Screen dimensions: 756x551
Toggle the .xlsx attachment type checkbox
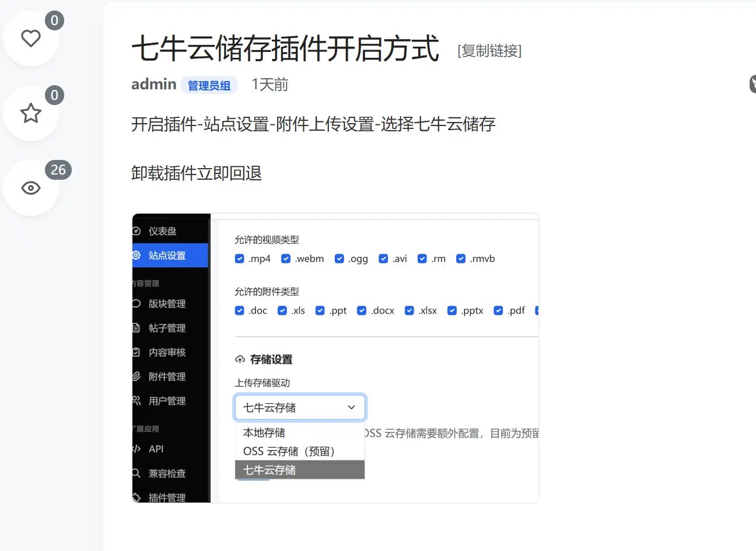click(x=409, y=311)
